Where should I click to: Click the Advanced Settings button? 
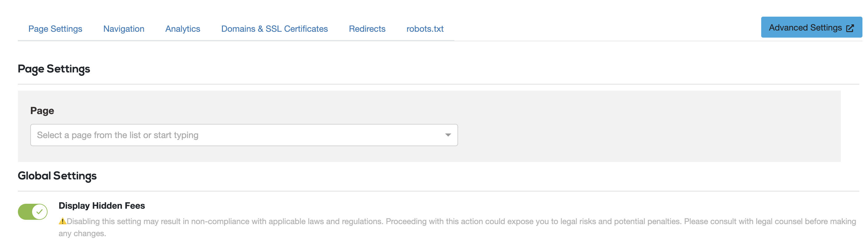click(x=812, y=27)
